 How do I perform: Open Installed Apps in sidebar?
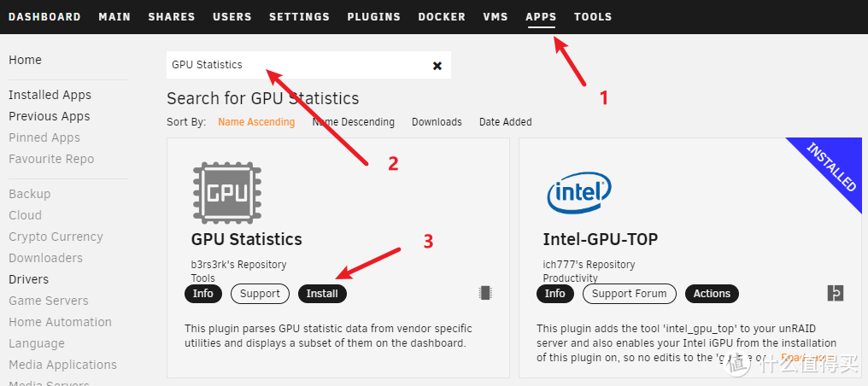(50, 95)
